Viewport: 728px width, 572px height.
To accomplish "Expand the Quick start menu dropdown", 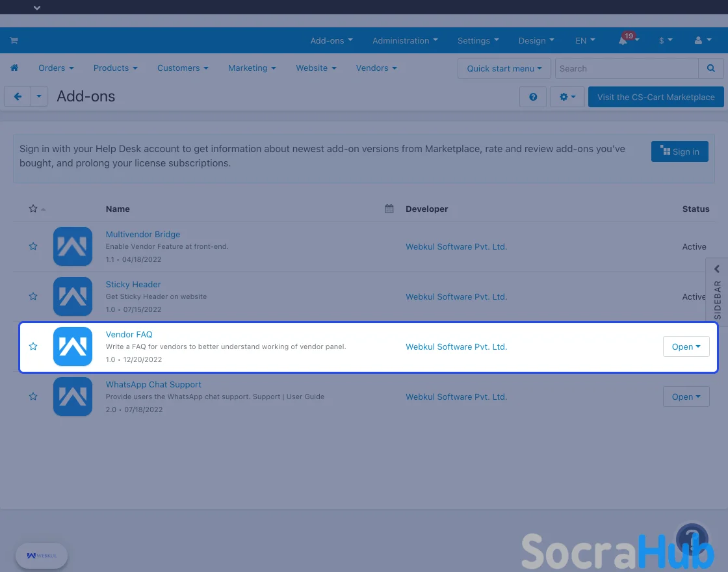I will (x=504, y=68).
